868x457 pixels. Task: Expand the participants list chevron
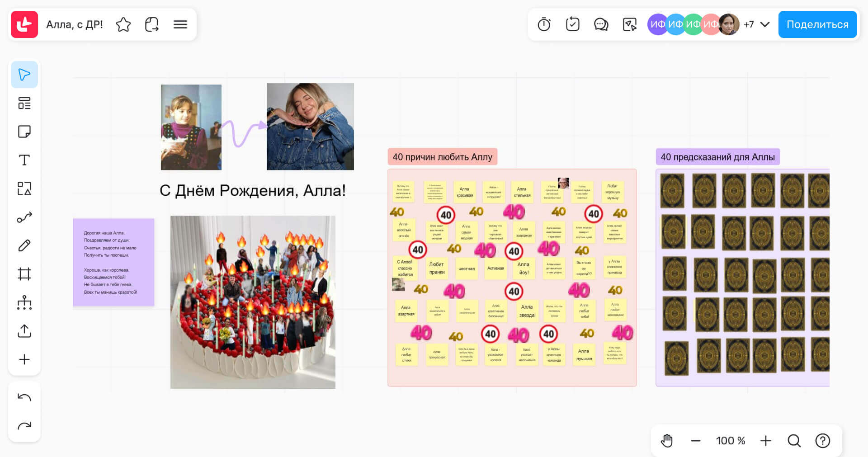[x=765, y=24]
